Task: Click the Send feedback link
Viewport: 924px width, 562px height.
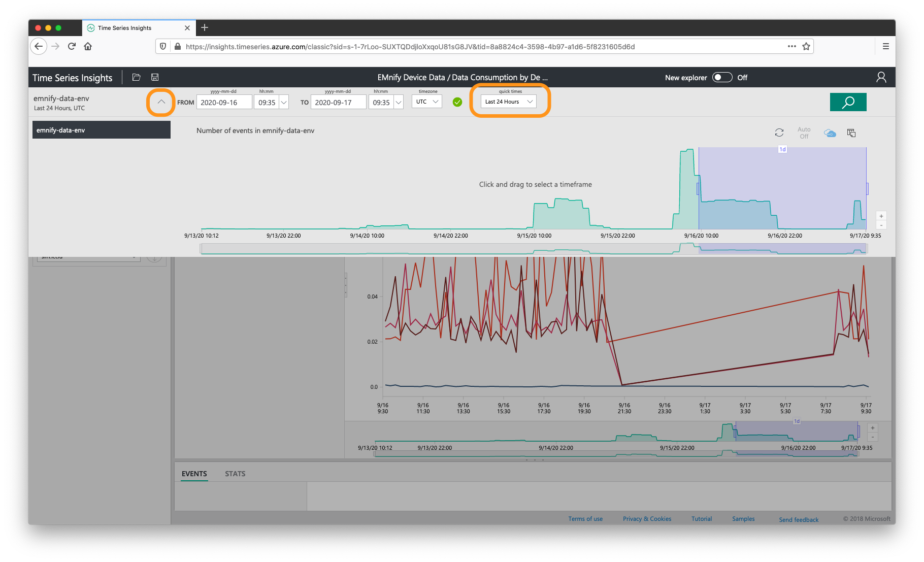Action: click(x=799, y=519)
